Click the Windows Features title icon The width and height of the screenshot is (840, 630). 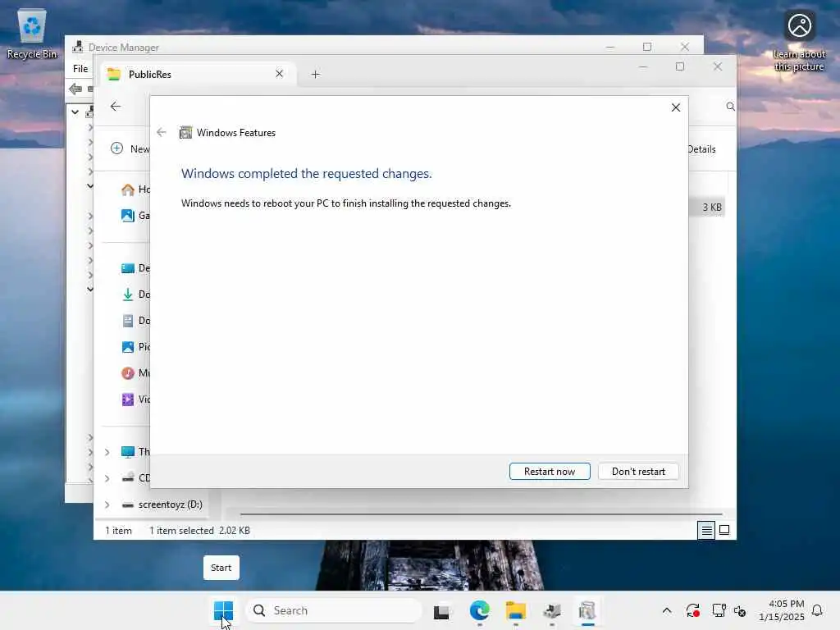point(185,132)
